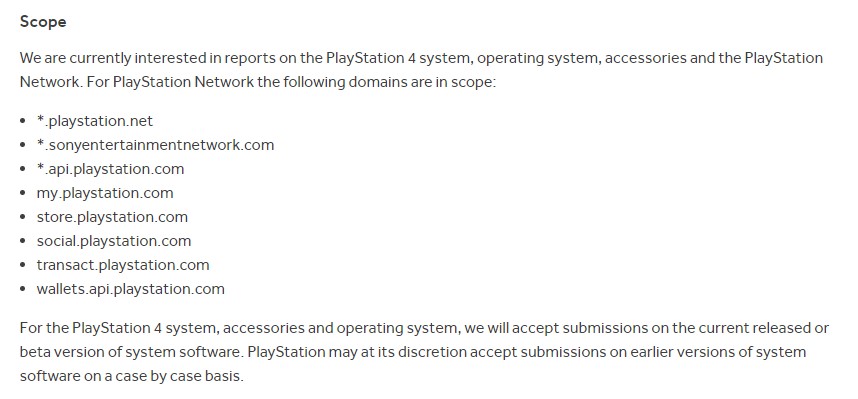Click wallets.api.playstation.com entry
Screen dimensions: 858x399
131,290
